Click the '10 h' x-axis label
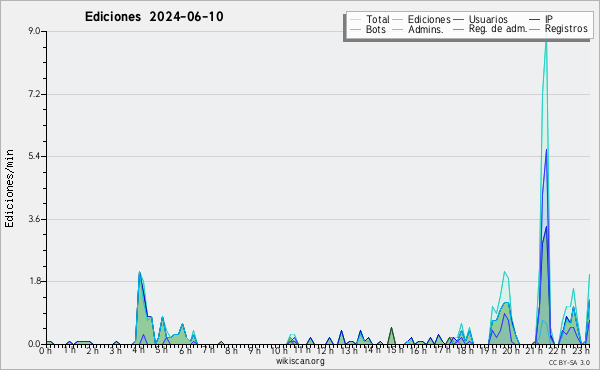This screenshot has height=370, width=600. [x=279, y=350]
